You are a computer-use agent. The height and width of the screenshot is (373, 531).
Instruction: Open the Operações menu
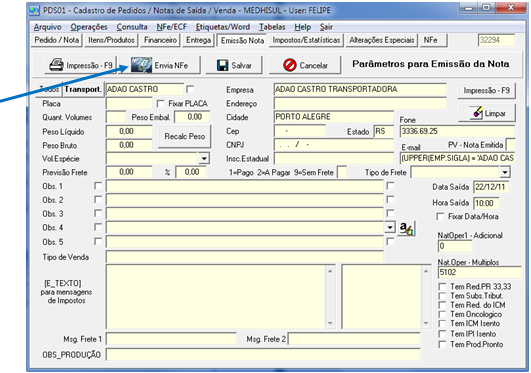(x=89, y=27)
